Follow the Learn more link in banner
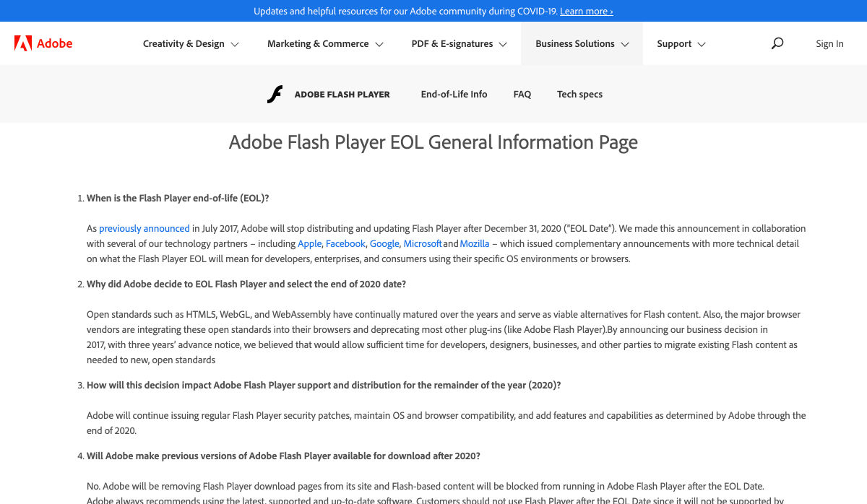This screenshot has height=504, width=867. click(x=586, y=11)
